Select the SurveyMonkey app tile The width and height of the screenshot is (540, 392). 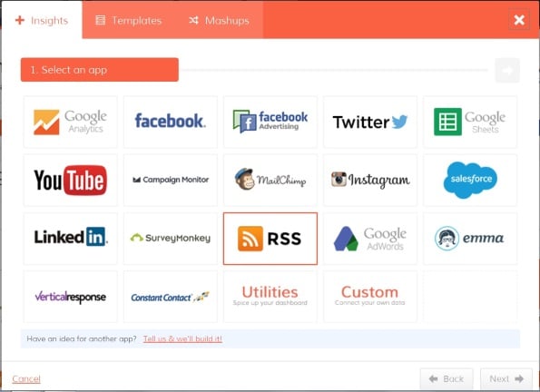pos(171,239)
